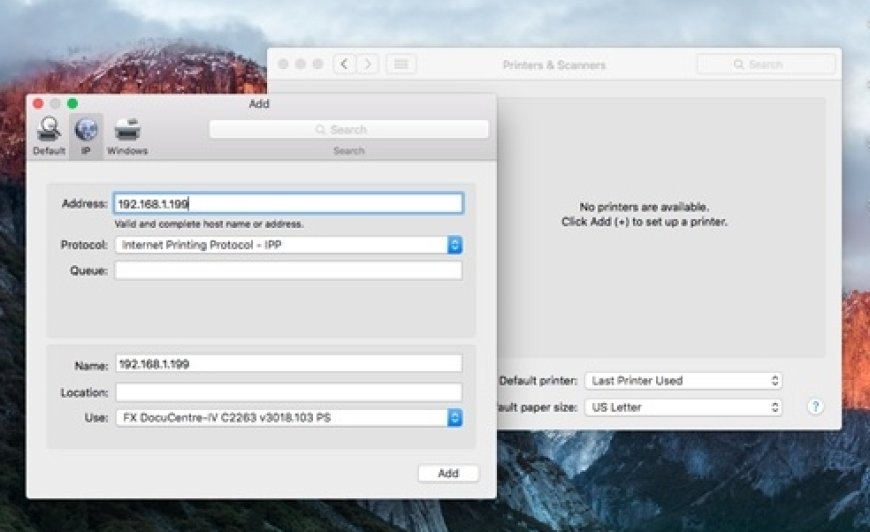The height and width of the screenshot is (532, 870).
Task: Show all preferences grid button
Action: point(401,64)
